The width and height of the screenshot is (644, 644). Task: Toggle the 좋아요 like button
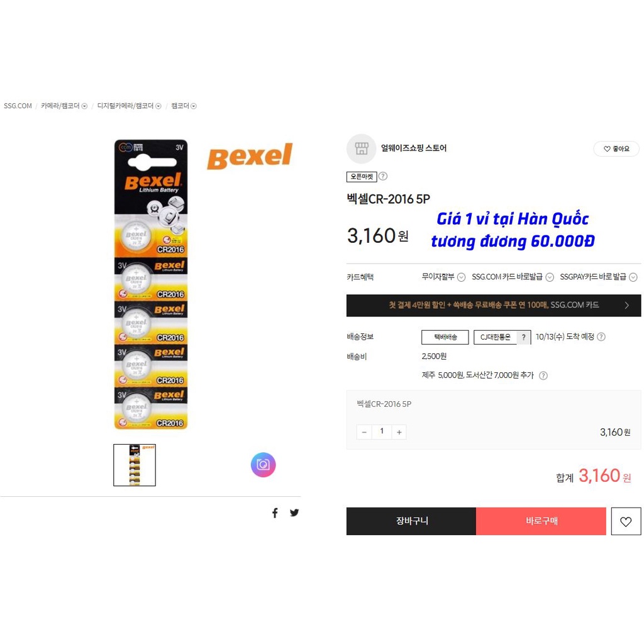[616, 148]
